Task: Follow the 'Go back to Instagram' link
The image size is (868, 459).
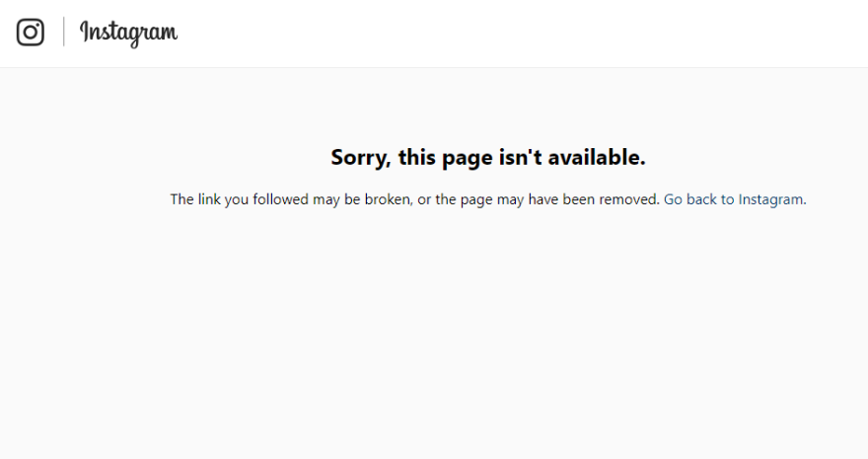Action: [734, 199]
